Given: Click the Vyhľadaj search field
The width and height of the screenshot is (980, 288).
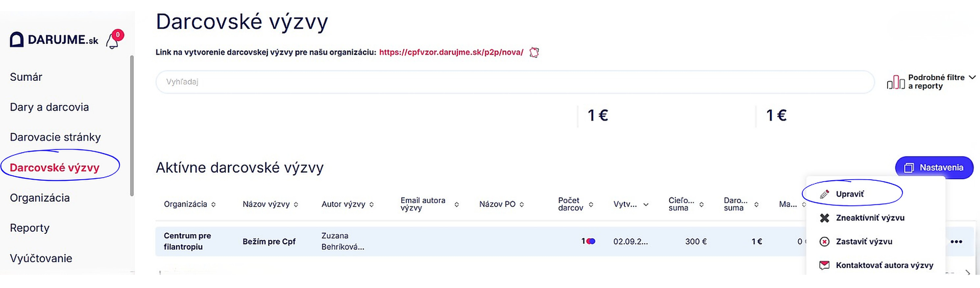Looking at the screenshot, I should click(515, 82).
